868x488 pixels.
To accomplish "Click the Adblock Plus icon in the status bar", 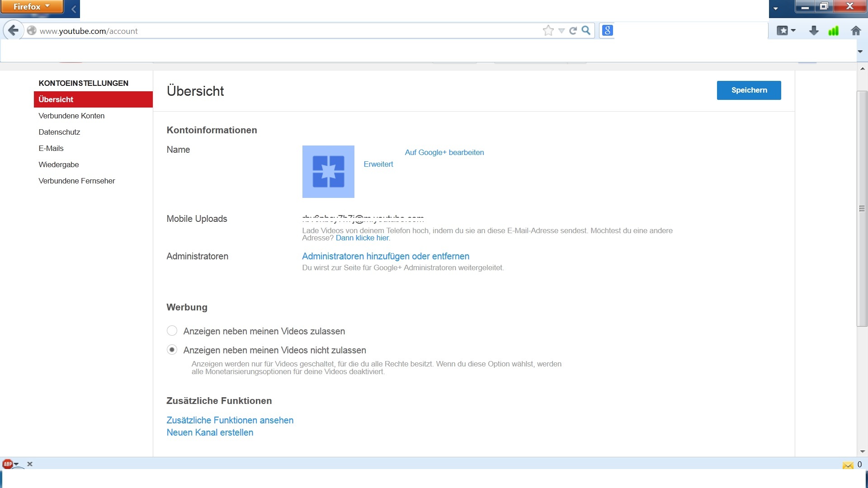I will [x=8, y=464].
